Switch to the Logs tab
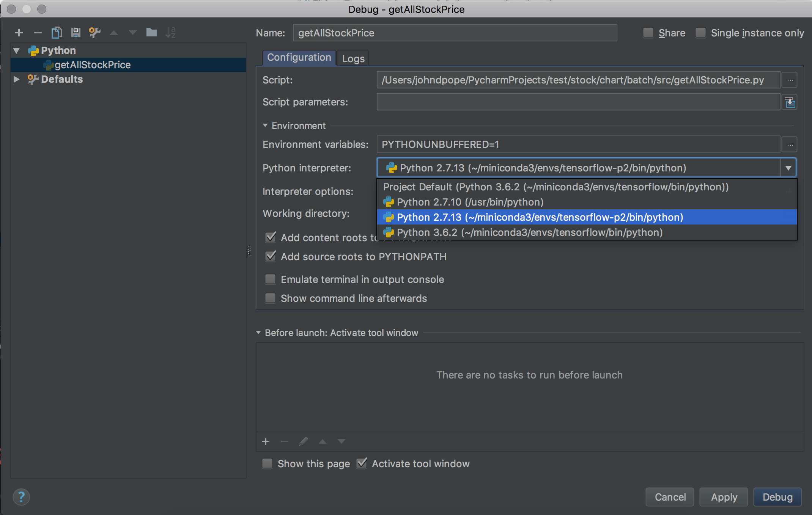 [x=353, y=58]
